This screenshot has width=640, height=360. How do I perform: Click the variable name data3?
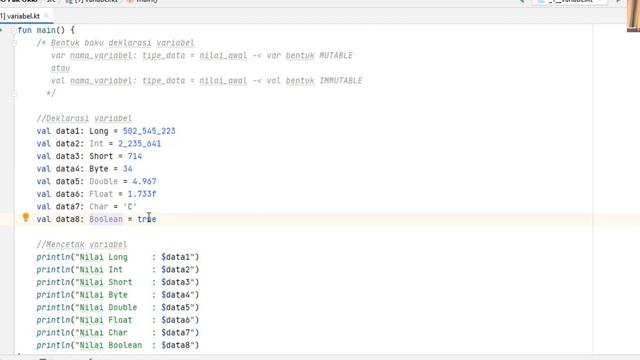click(x=68, y=156)
